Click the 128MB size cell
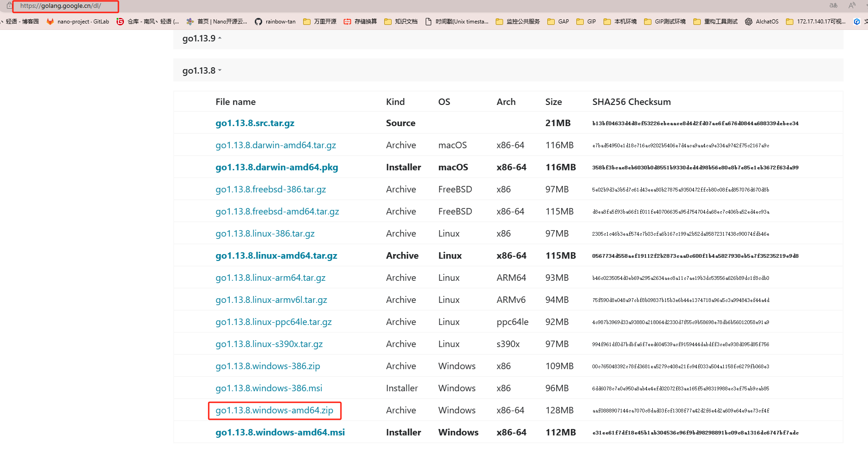Screen dimensions: 868x452 (559, 410)
